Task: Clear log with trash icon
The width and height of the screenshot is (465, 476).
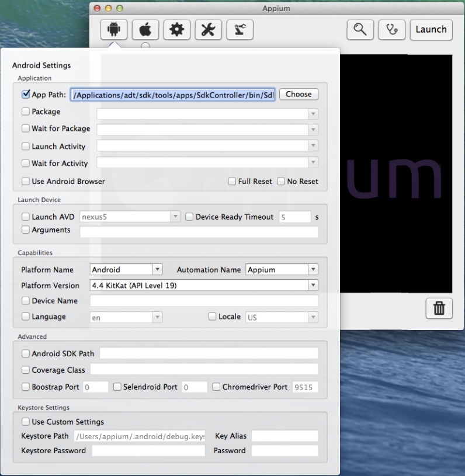Action: (439, 308)
